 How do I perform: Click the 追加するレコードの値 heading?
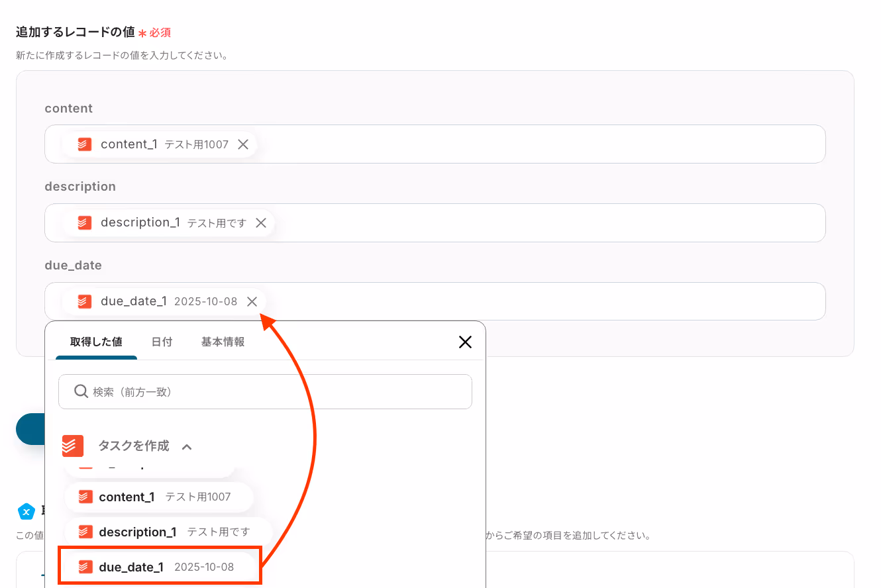76,32
